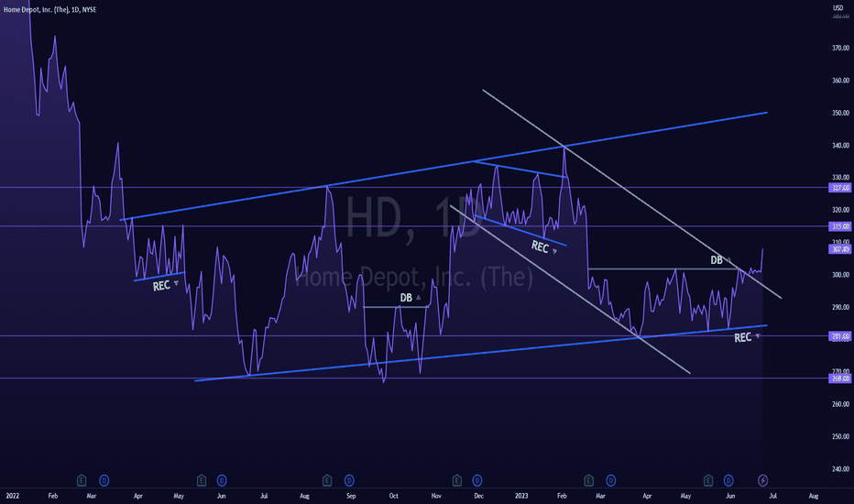Screen dimensions: 854x504
Task: Click the 350.00 price axis value
Action: 840,113
